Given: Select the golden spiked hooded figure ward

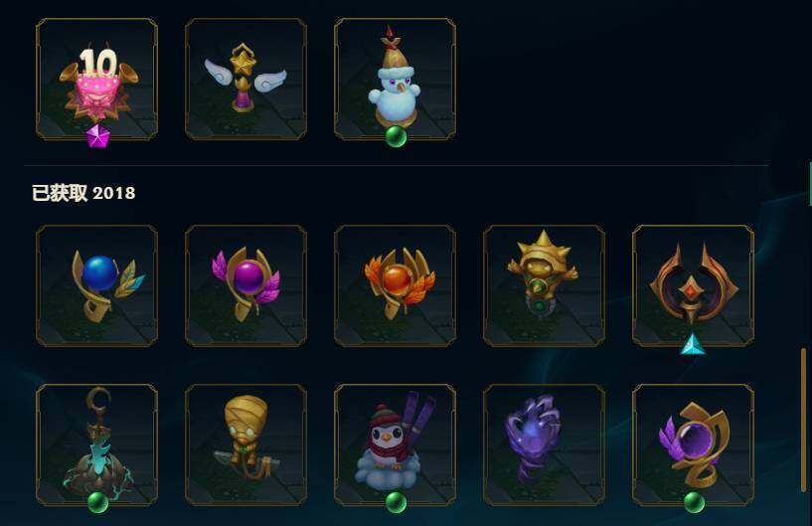Looking at the screenshot, I should tap(544, 285).
